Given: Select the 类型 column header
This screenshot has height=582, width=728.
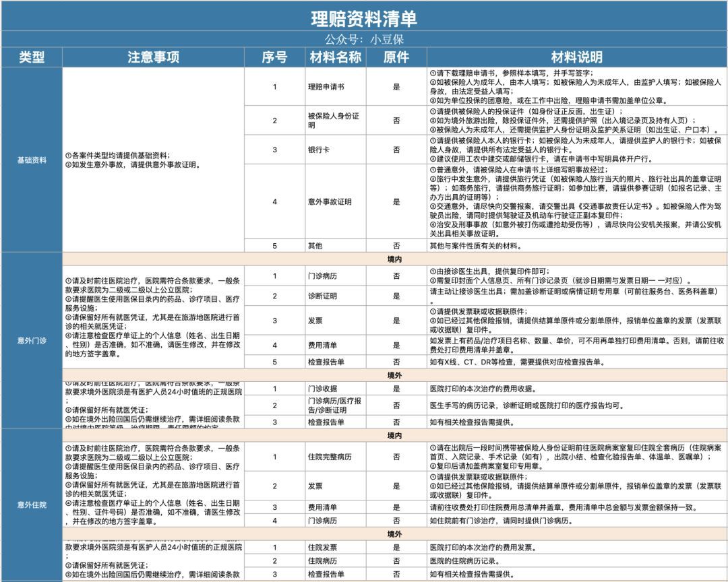Looking at the screenshot, I should click(30, 57).
